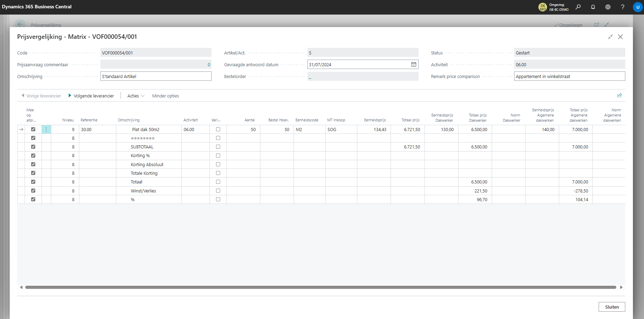Screen dimensions: 644x319
Task: Open background page in new window icon
Action: [597, 25]
